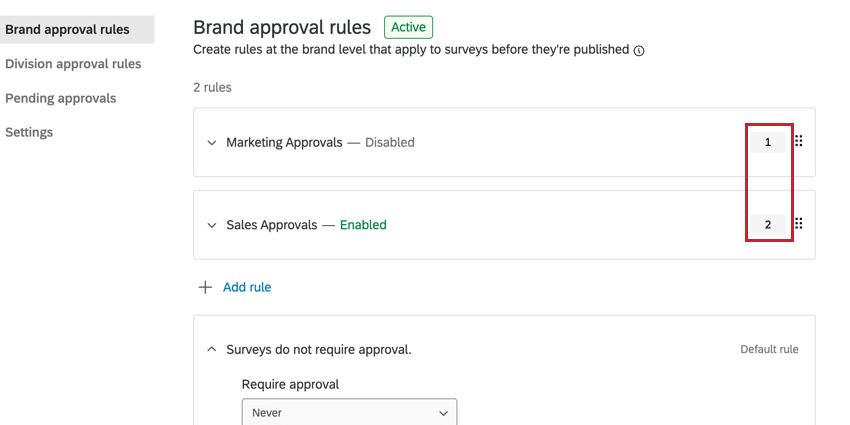Image resolution: width=850 pixels, height=425 pixels.
Task: Click the order number field for Marketing Approvals
Action: pos(768,142)
